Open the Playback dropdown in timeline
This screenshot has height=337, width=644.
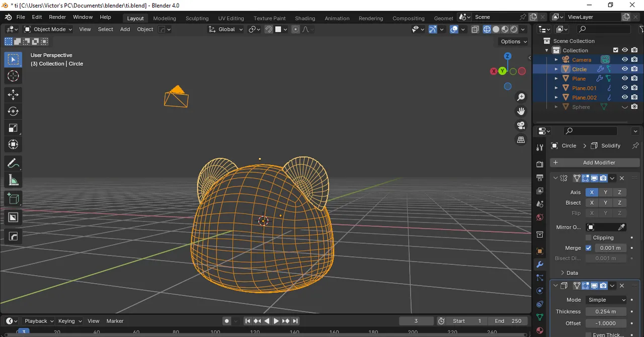(39, 321)
